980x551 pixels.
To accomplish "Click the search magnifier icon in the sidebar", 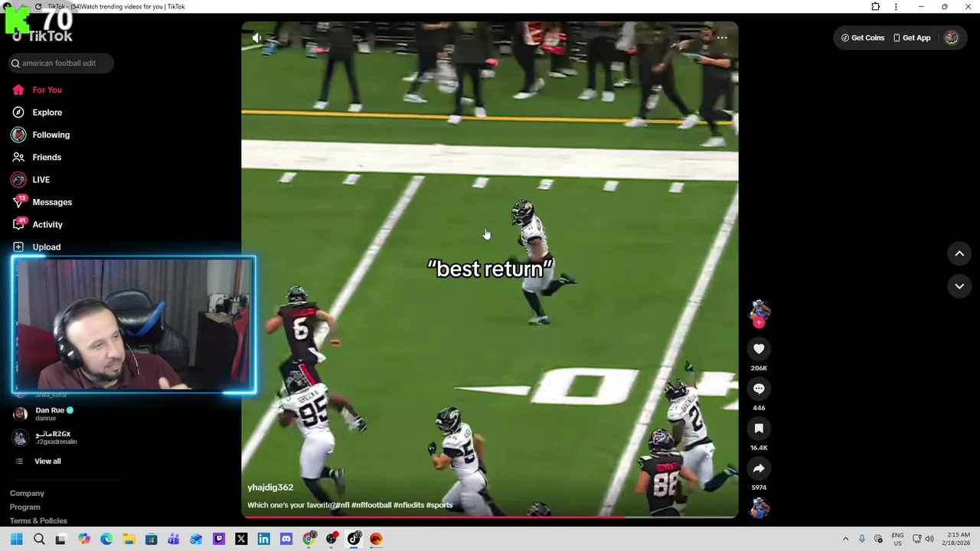I will (15, 64).
